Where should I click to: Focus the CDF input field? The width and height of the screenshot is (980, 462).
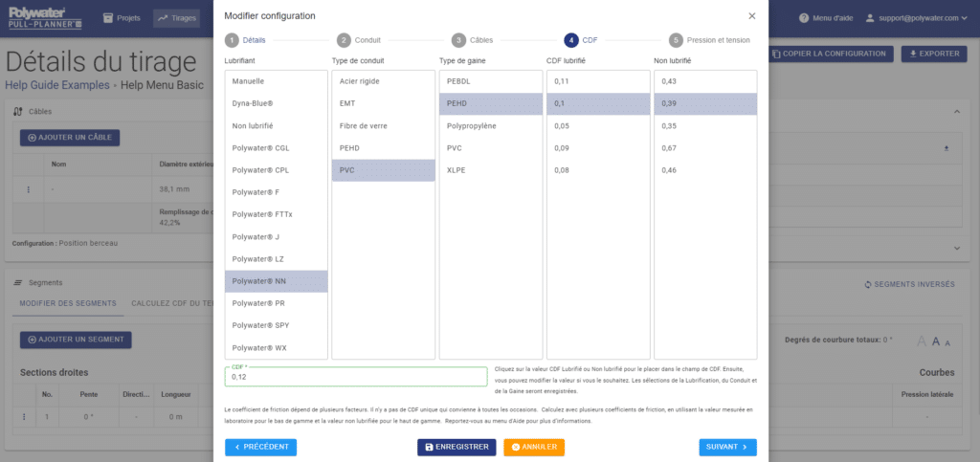pyautogui.click(x=356, y=377)
